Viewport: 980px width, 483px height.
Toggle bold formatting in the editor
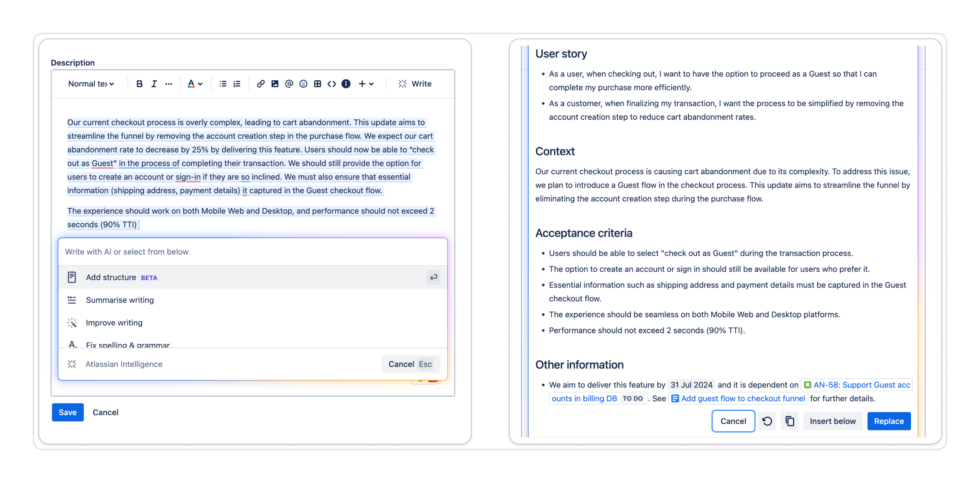tap(139, 84)
